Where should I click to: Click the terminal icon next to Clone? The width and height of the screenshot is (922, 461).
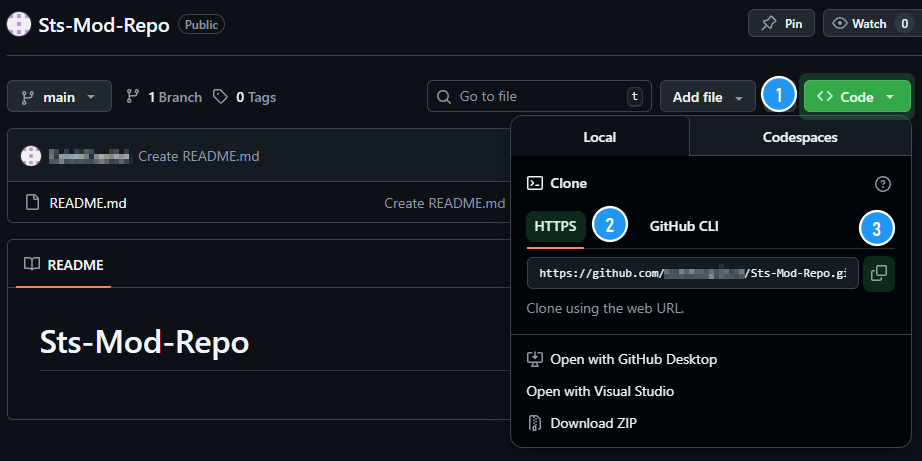coord(535,183)
